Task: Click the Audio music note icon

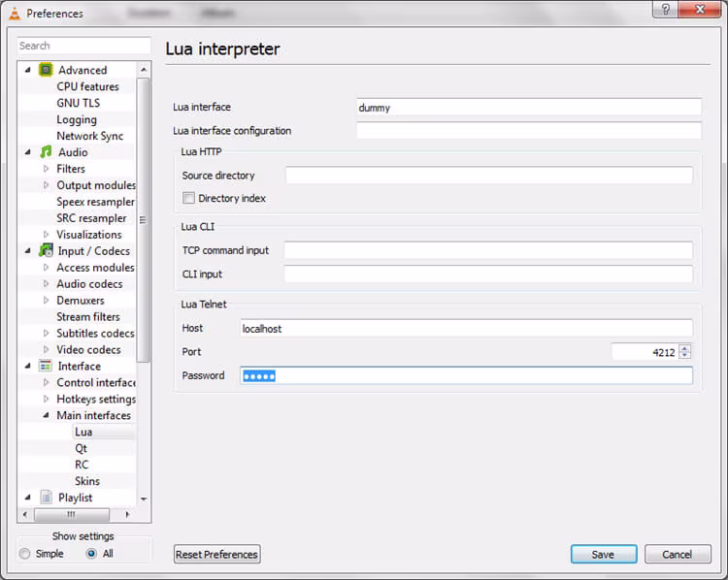Action: click(x=46, y=151)
